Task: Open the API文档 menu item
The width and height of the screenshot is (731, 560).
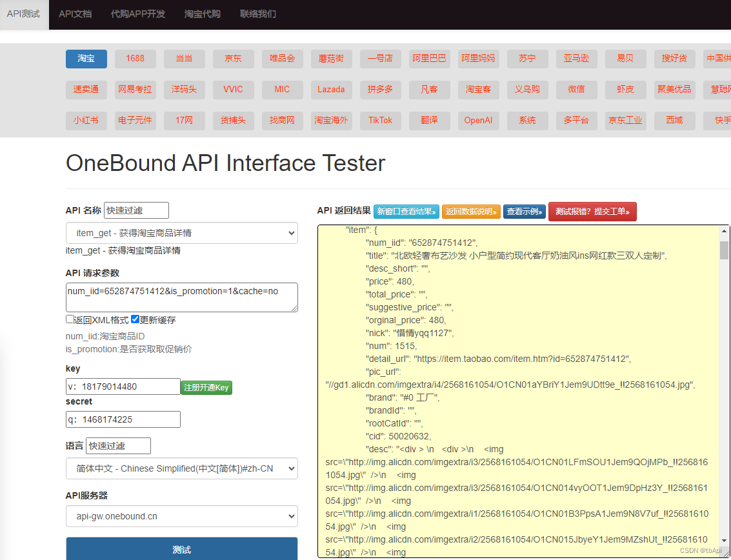Action: pos(75,14)
